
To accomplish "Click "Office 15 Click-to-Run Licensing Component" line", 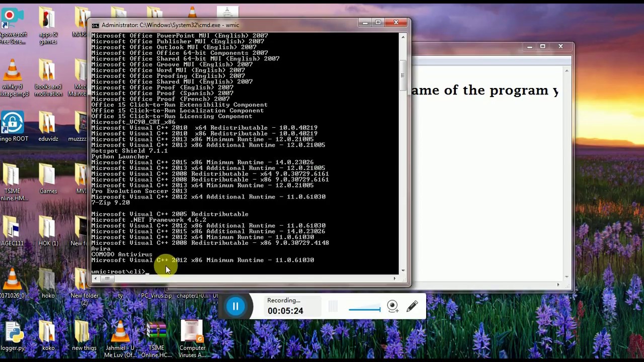I will coord(172,116).
